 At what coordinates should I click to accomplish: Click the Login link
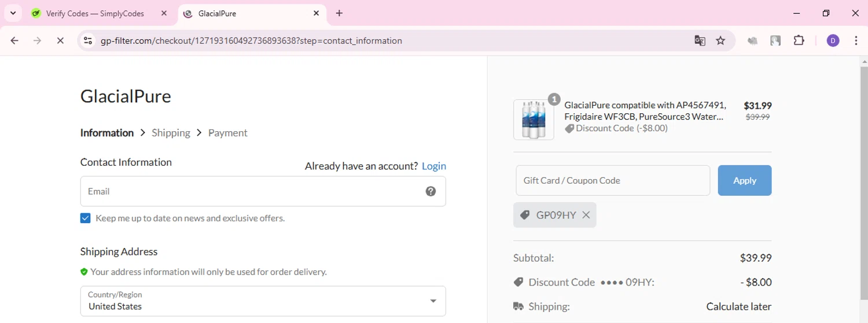click(x=434, y=166)
